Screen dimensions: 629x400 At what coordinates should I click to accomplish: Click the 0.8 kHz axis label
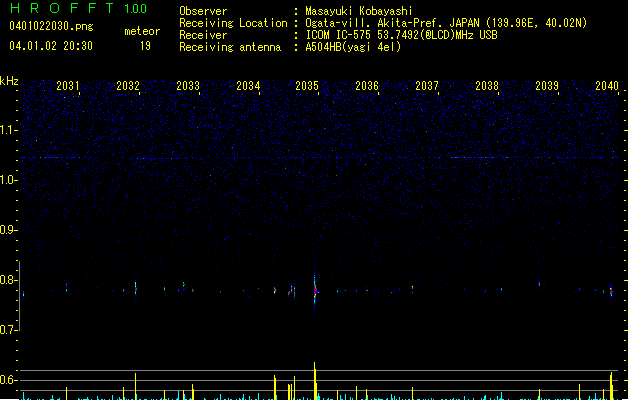click(x=8, y=280)
